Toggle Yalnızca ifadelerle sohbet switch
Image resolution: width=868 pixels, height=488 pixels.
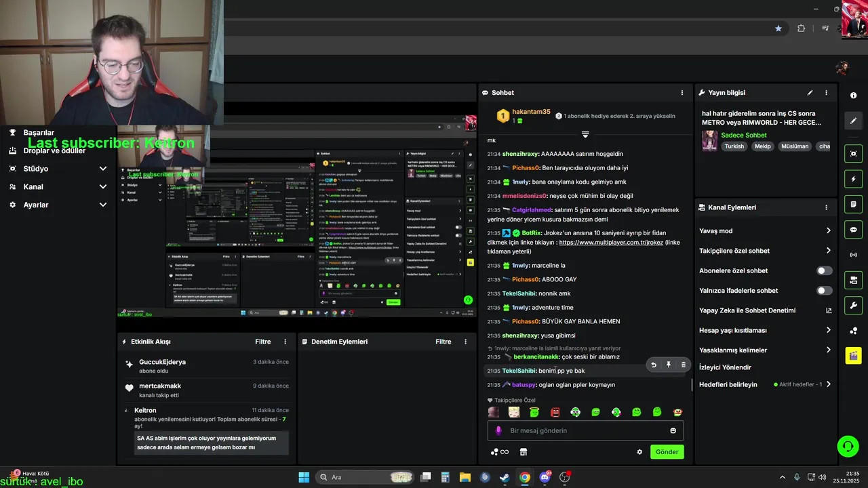[x=824, y=291]
